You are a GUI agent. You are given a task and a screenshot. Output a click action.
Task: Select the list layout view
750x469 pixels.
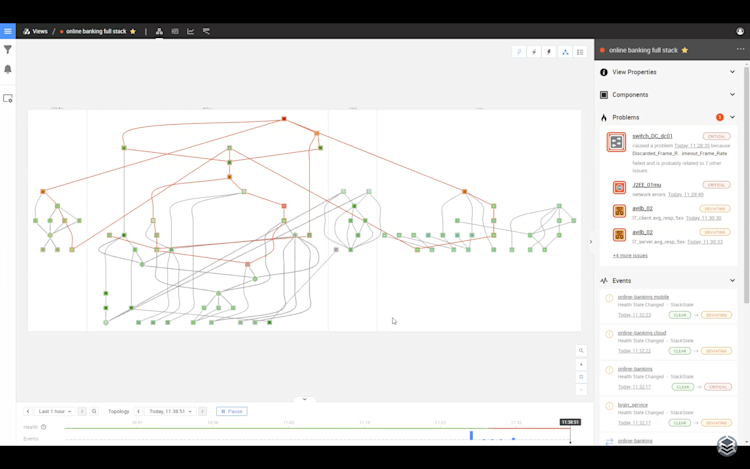(580, 52)
